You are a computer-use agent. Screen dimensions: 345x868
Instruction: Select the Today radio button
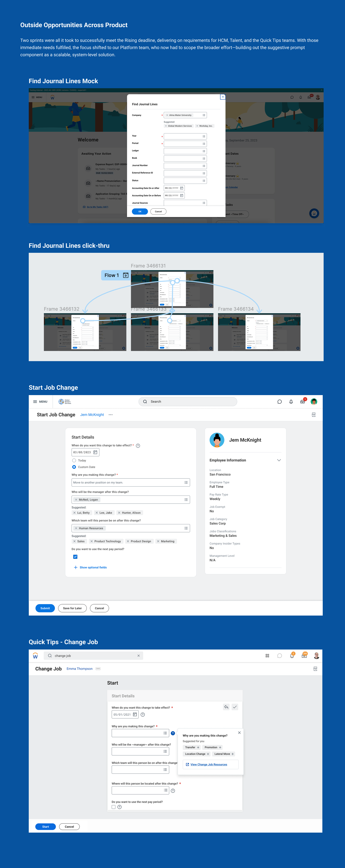point(74,460)
